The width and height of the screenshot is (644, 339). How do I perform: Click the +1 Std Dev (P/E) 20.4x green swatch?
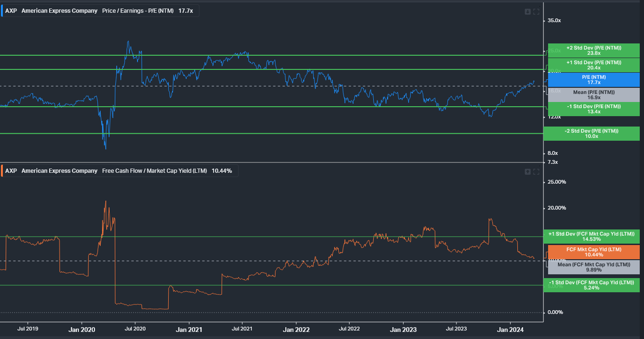tap(592, 65)
